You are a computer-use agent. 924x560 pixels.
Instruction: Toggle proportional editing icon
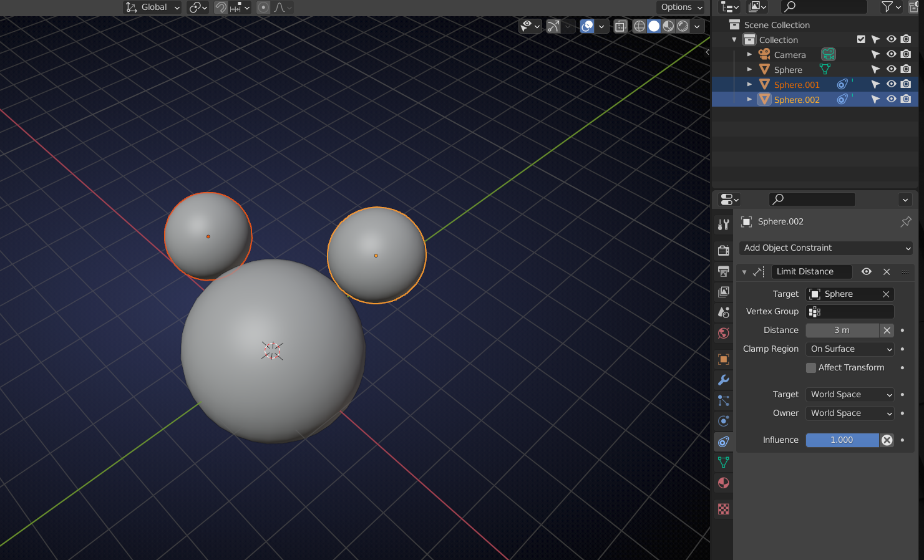263,7
